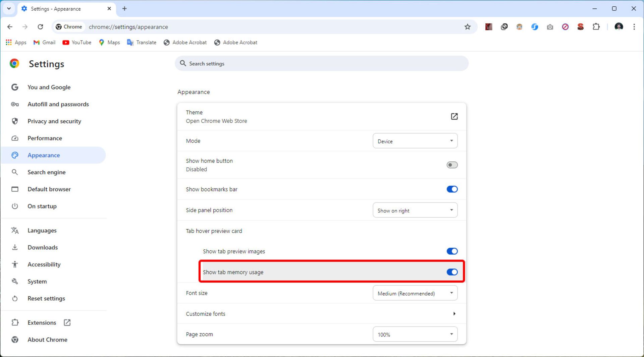This screenshot has height=357, width=644.
Task: Click the bookmark star icon in address bar
Action: point(467,27)
